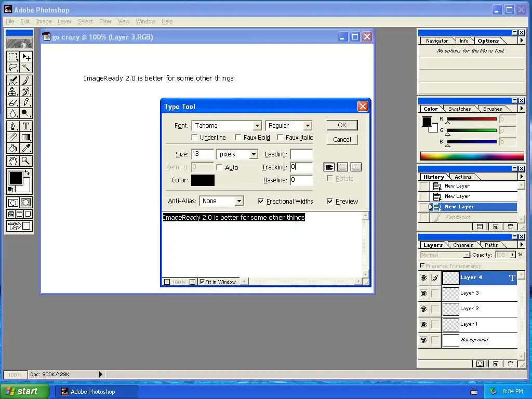This screenshot has height=399, width=532.
Task: Click the Tracking input field
Action: [x=301, y=167]
